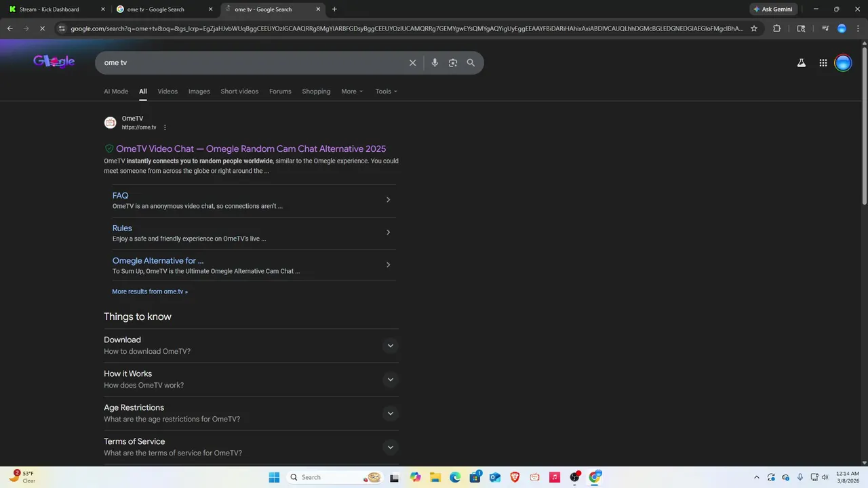Switch to AI Mode search
868x488 pixels.
point(116,91)
